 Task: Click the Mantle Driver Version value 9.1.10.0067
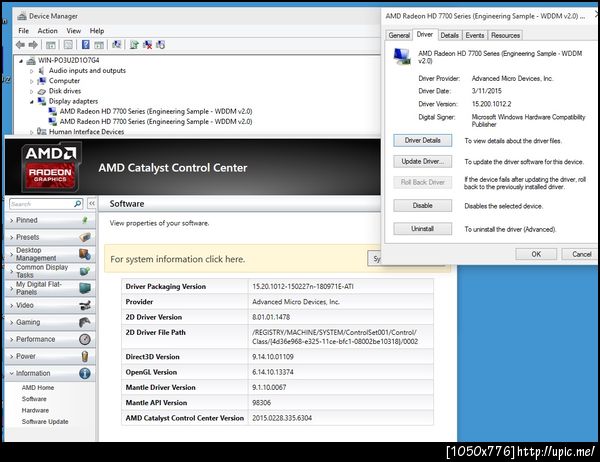pyautogui.click(x=269, y=387)
